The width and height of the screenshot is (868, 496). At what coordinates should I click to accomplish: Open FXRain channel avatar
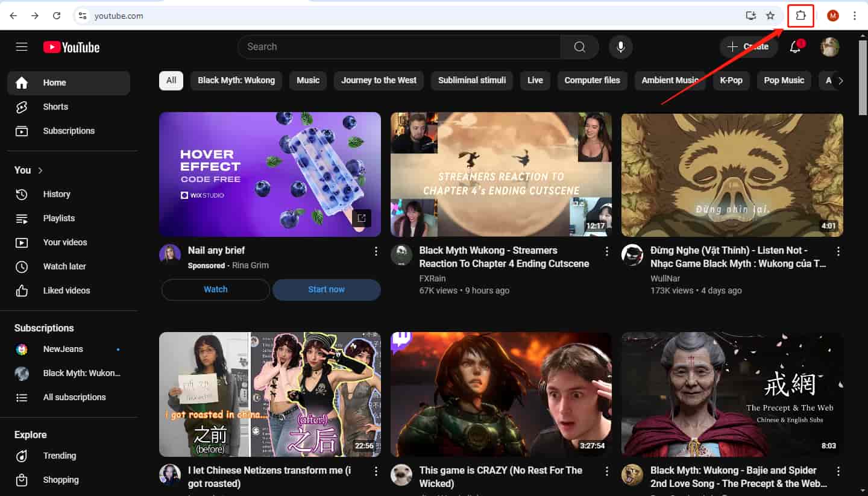click(401, 255)
